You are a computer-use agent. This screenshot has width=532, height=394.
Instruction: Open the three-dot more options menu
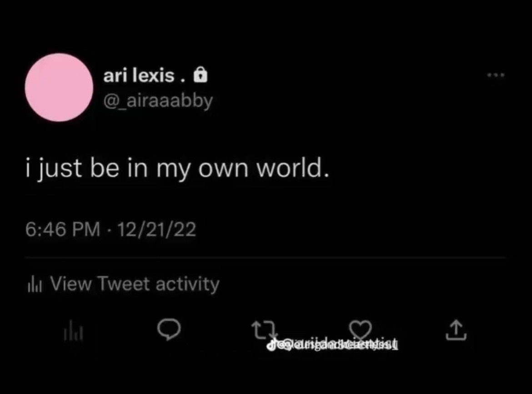coord(496,75)
